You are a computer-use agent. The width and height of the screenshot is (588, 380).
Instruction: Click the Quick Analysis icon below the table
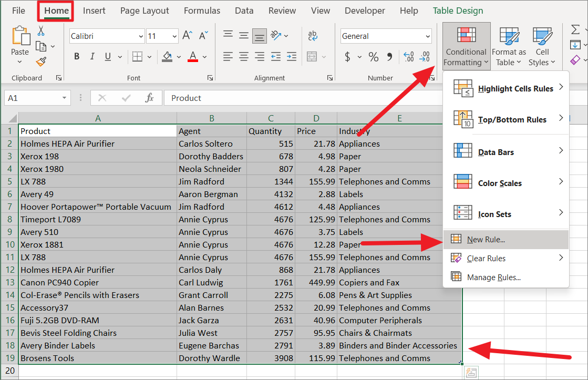[471, 373]
